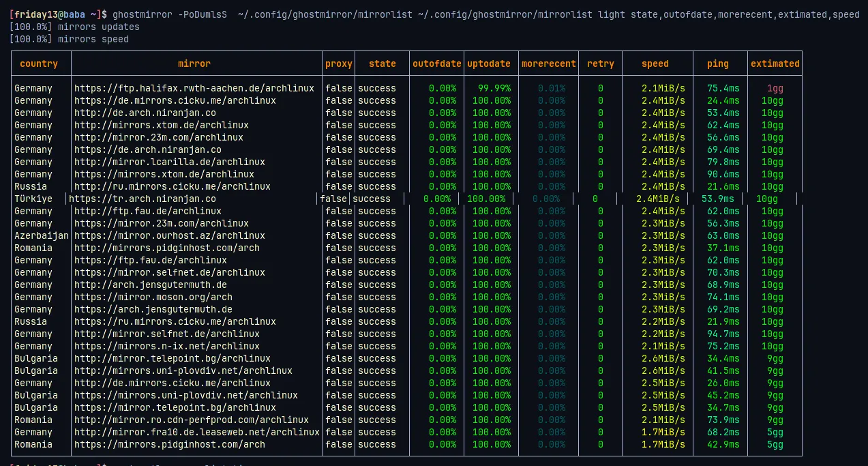The image size is (868, 466).
Task: Select the http://ru.mirrors.cicku.me/archlinux URL
Action: point(173,186)
